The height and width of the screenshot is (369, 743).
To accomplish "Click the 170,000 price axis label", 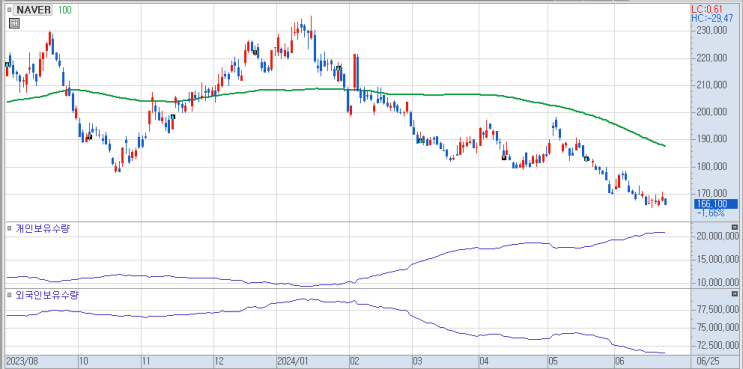I will point(711,193).
